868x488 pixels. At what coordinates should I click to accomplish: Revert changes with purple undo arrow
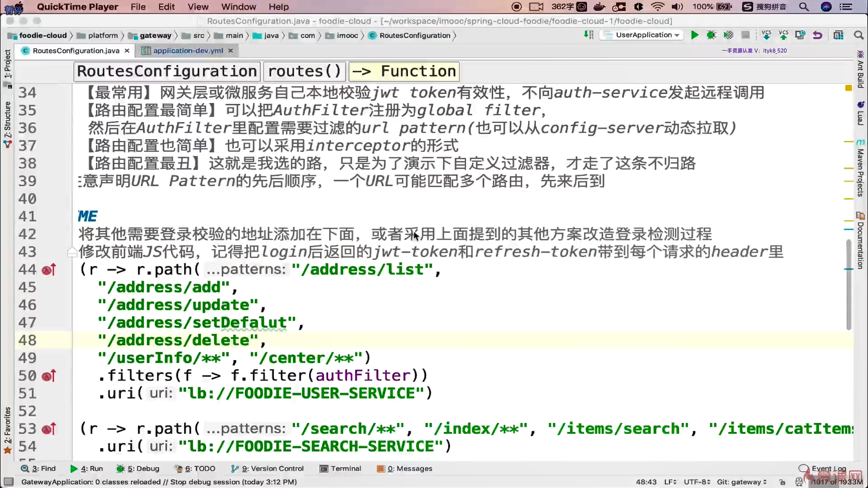(x=817, y=35)
